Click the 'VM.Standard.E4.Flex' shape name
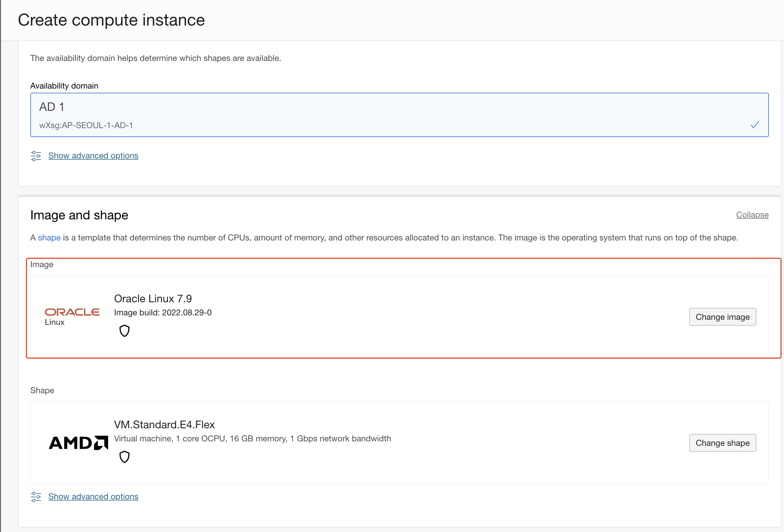 (x=164, y=424)
